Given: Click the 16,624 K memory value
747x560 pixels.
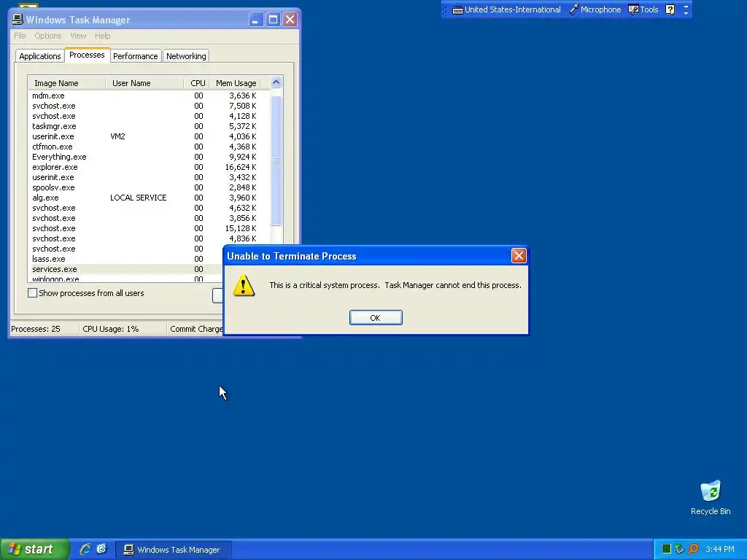Looking at the screenshot, I should [x=241, y=167].
